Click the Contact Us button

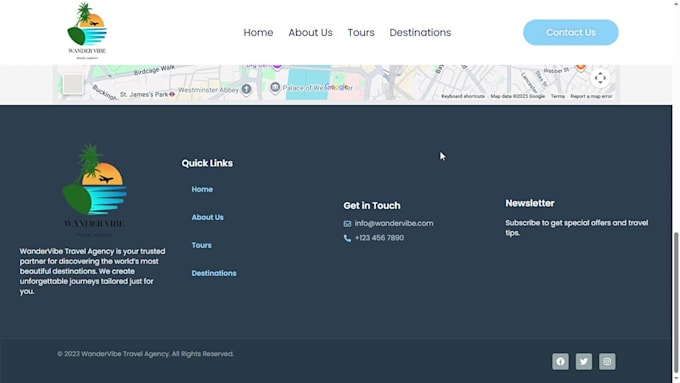pos(571,33)
